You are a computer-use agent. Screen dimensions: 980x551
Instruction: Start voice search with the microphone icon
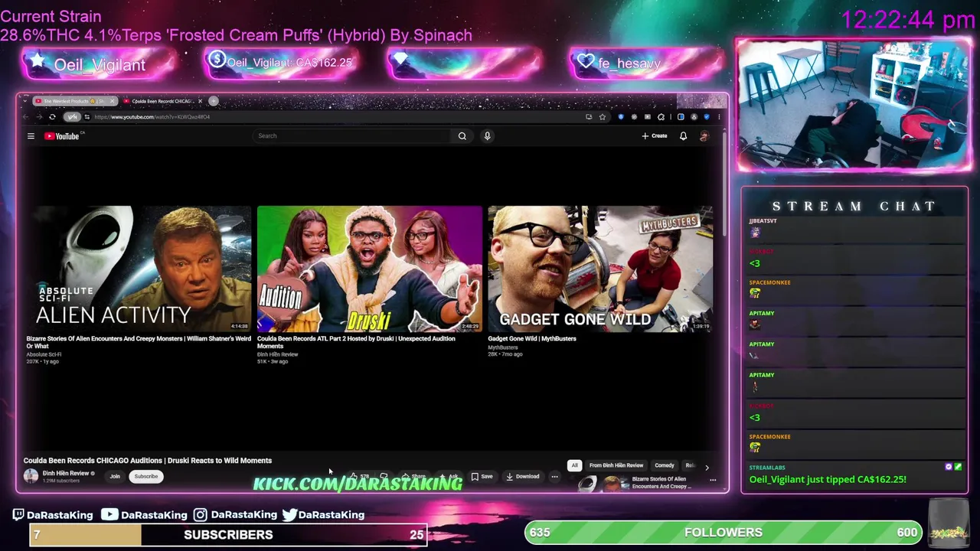click(487, 136)
